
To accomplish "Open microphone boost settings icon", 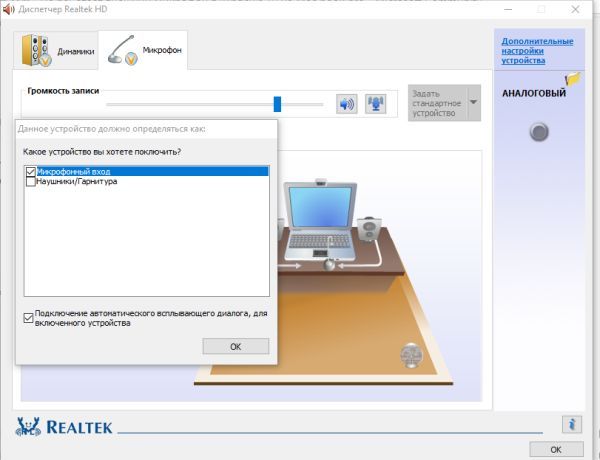I will click(375, 104).
